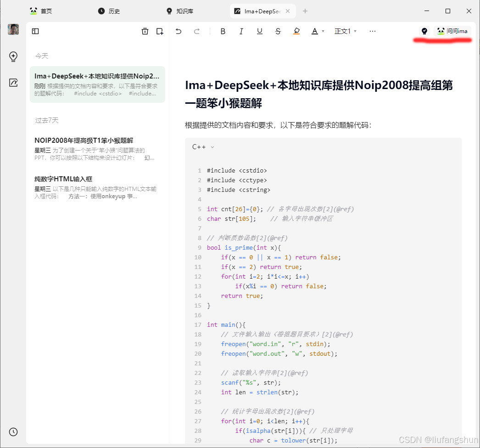The height and width of the screenshot is (448, 480).
Task: Switch to the 知识库 tab
Action: click(180, 11)
